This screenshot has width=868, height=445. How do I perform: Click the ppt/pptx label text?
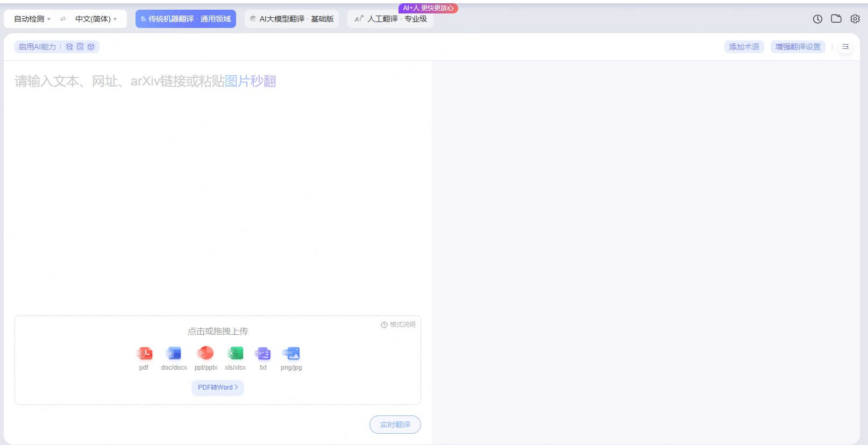[x=206, y=368]
